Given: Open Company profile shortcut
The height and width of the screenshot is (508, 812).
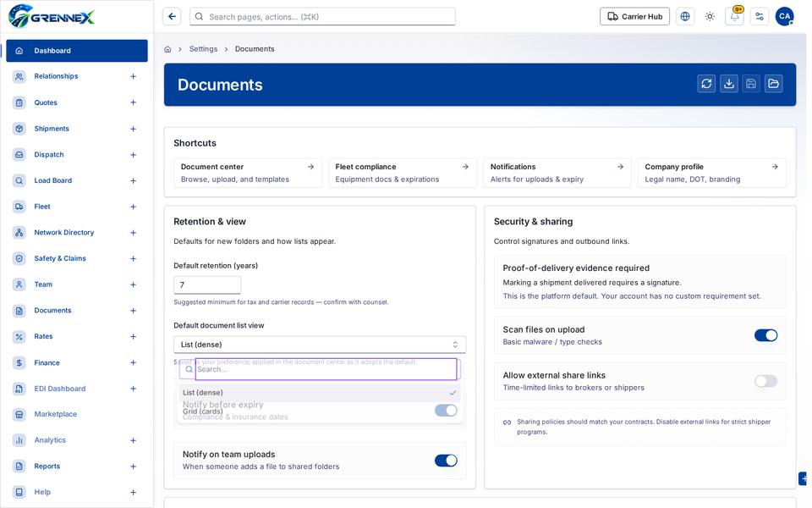Looking at the screenshot, I should (712, 173).
